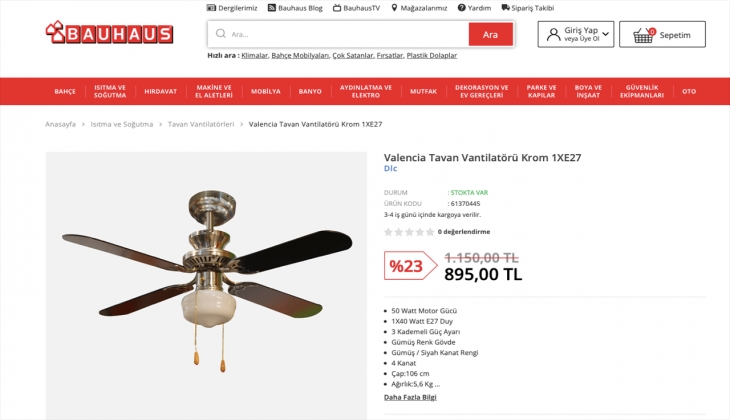
Task: Click the Fırsatlar quick search link
Action: click(390, 55)
